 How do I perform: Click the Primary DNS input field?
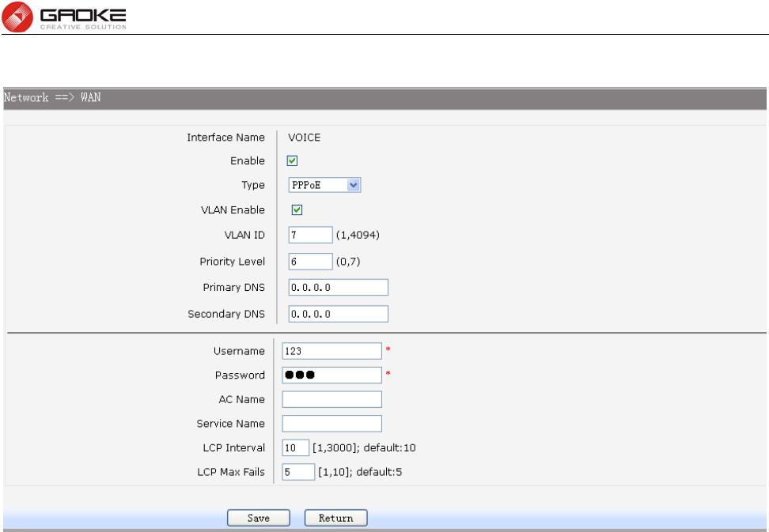pyautogui.click(x=339, y=287)
